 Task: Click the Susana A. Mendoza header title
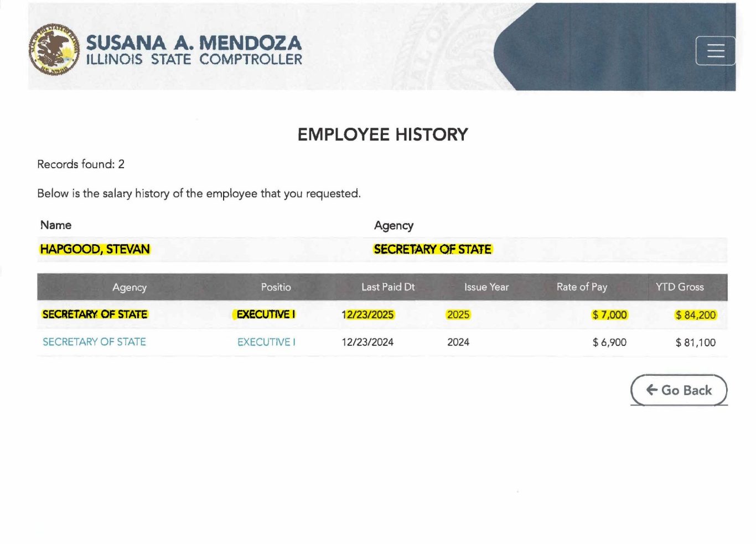(x=194, y=43)
